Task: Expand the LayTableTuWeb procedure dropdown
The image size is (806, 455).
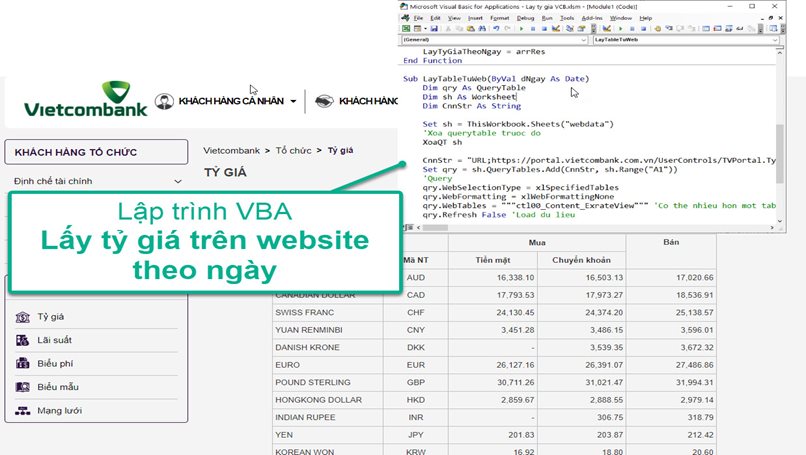Action: pyautogui.click(x=775, y=40)
